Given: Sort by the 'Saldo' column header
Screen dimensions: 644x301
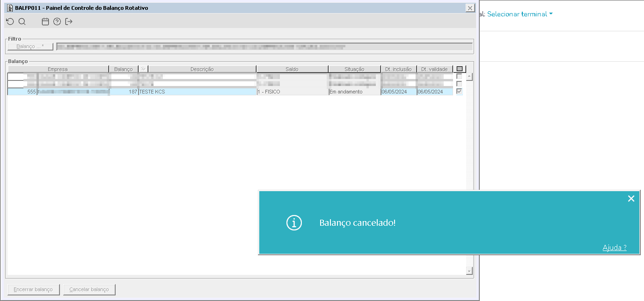Looking at the screenshot, I should (292, 69).
